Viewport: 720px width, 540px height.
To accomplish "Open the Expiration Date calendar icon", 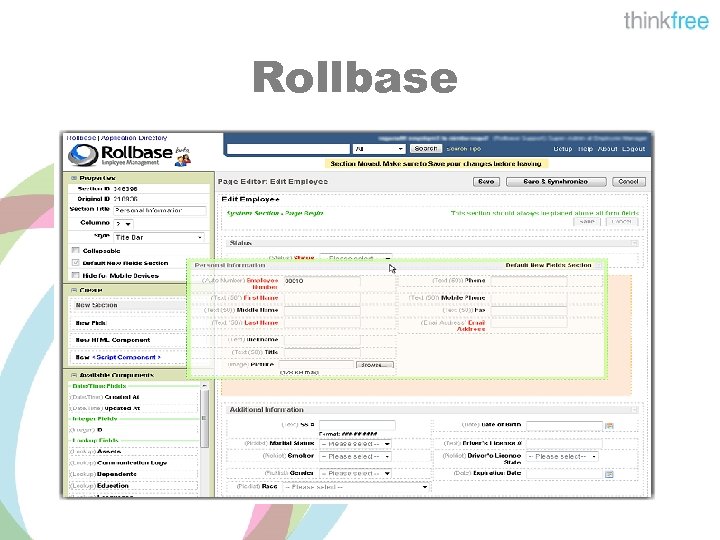I will point(609,474).
